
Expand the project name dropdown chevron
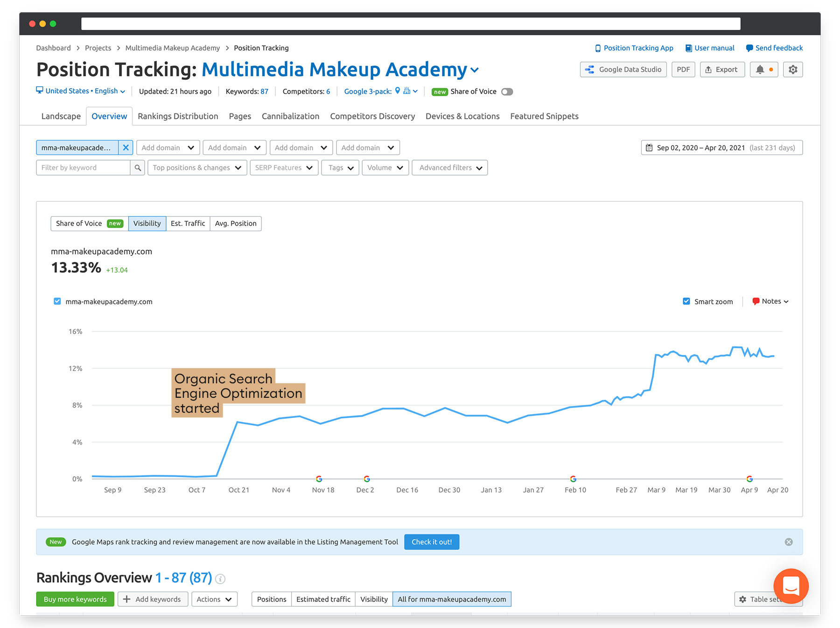click(475, 71)
